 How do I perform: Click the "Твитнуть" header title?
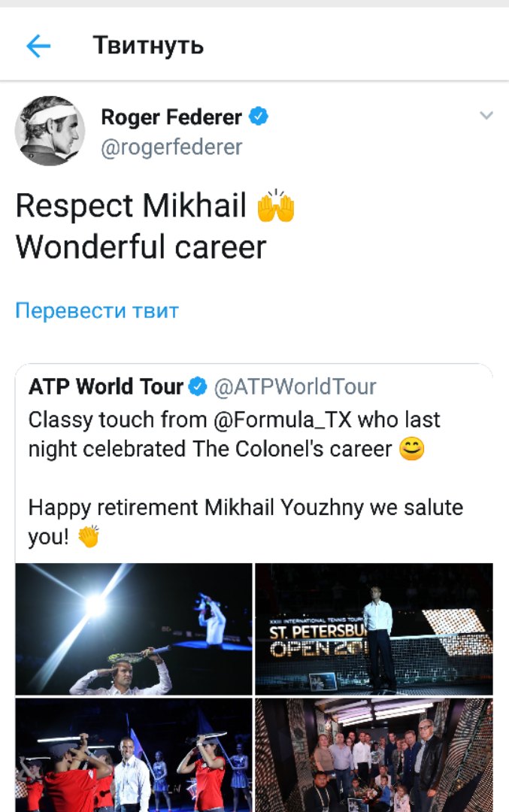pyautogui.click(x=148, y=46)
